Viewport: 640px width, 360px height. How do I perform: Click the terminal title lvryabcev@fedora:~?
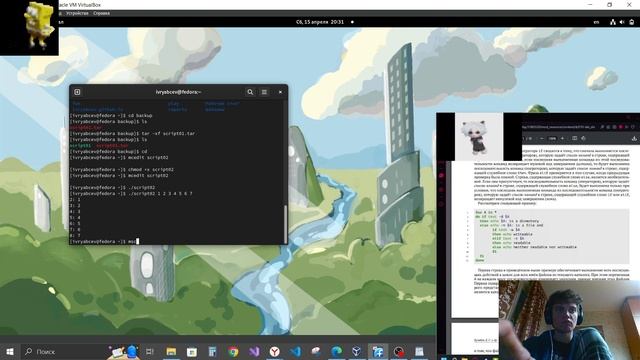click(x=178, y=92)
